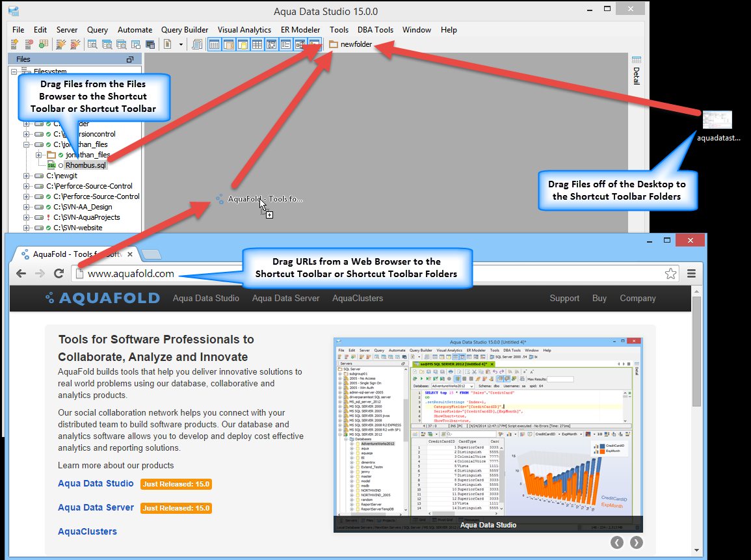Open the Buy link on the website

click(599, 298)
